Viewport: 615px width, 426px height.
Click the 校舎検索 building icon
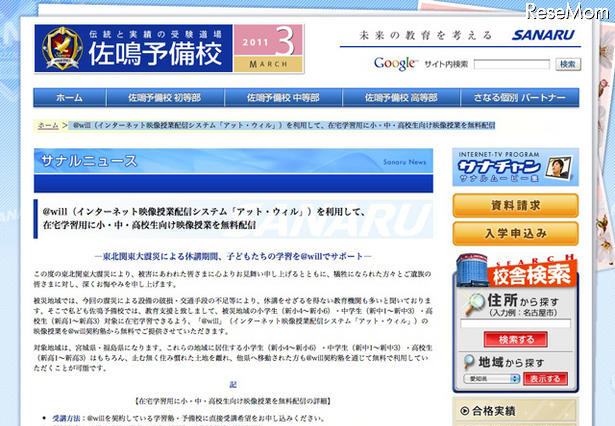coord(471,270)
